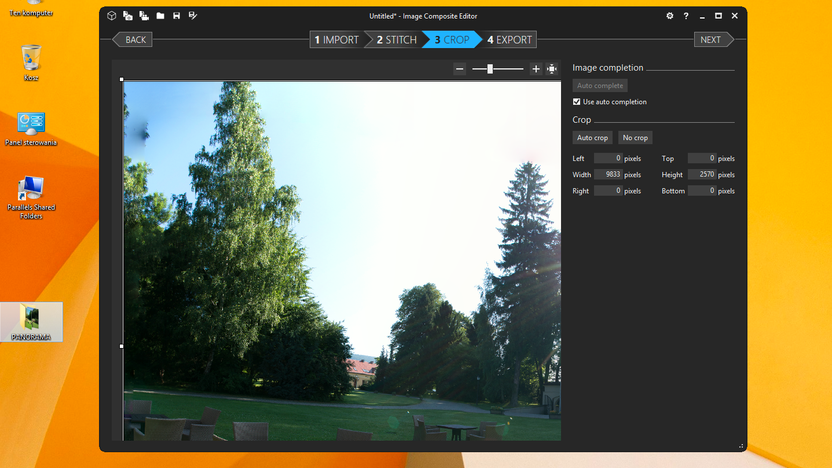
Task: Click the BACK button
Action: [133, 40]
